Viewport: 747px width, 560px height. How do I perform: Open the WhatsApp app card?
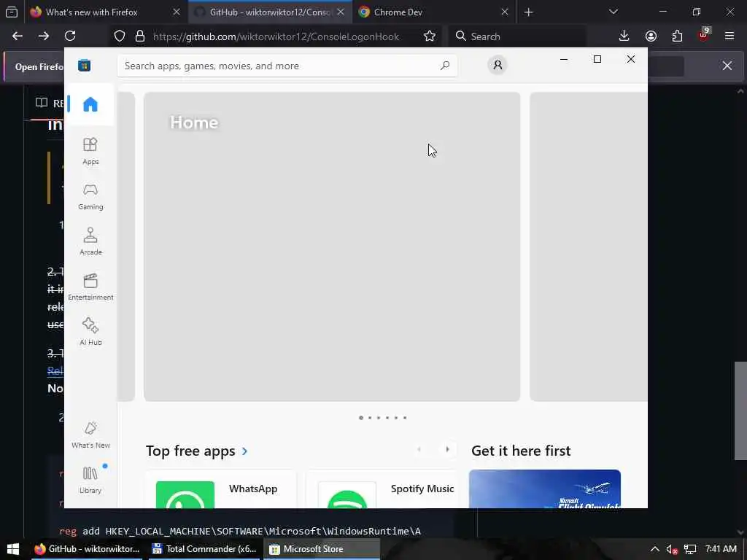pyautogui.click(x=221, y=489)
